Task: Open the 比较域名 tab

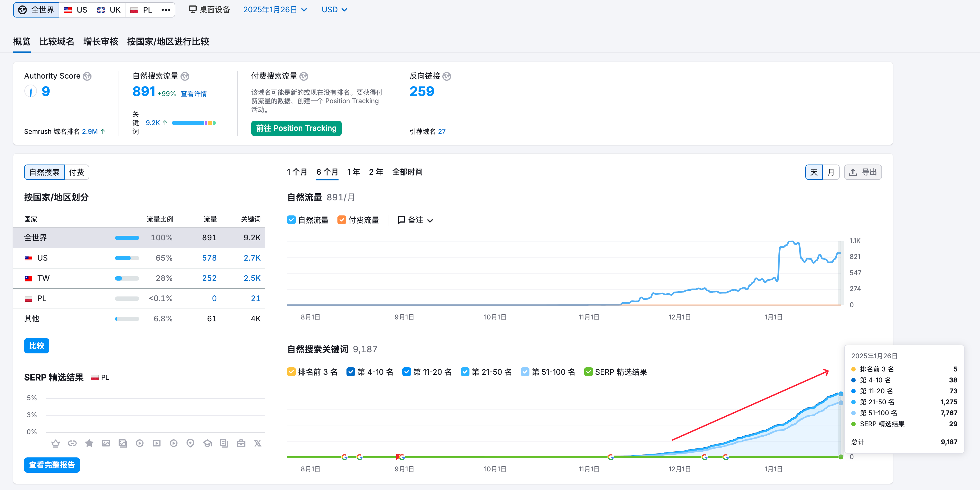Action: [57, 41]
